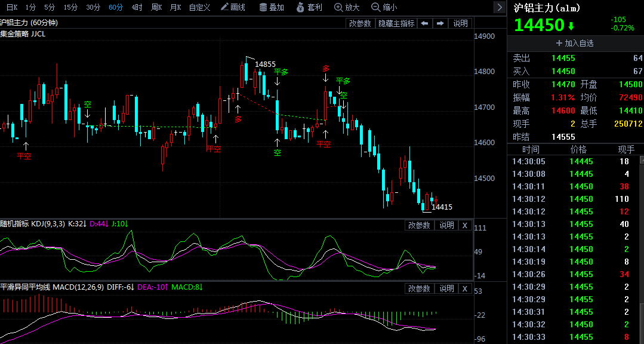Click the left arrow in main chart header

click(424, 23)
